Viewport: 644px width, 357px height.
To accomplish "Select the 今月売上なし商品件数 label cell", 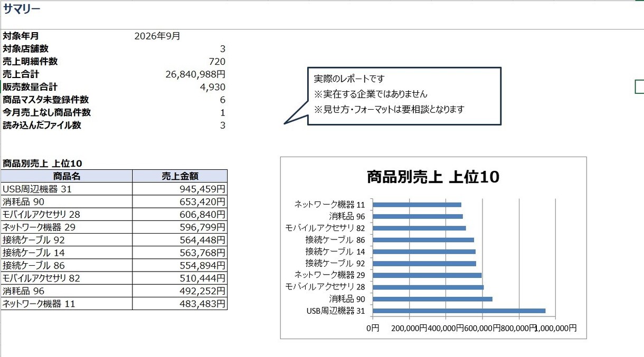I will (x=46, y=112).
